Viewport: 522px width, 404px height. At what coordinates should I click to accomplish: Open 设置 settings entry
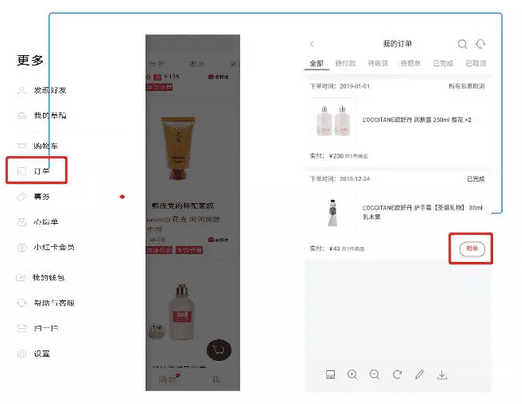point(33,353)
